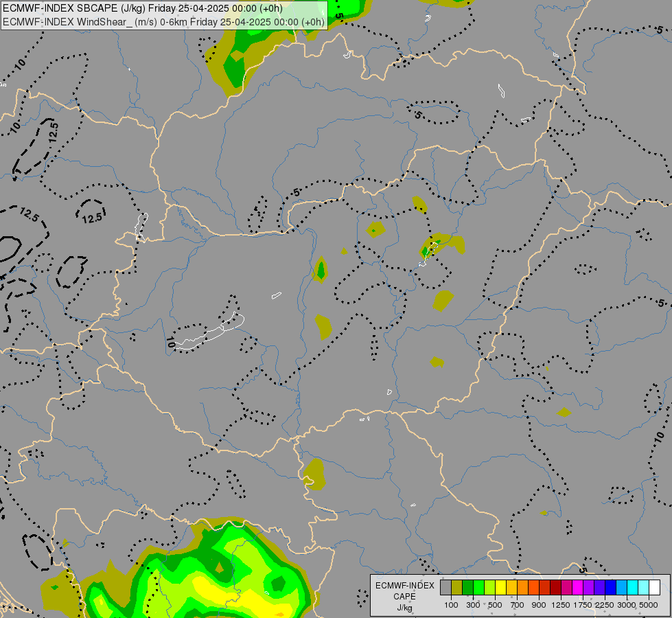Viewport: 672px width, 618px height.
Task: Click the 12.5 label inside the small dashed oval
Action: pos(92,218)
